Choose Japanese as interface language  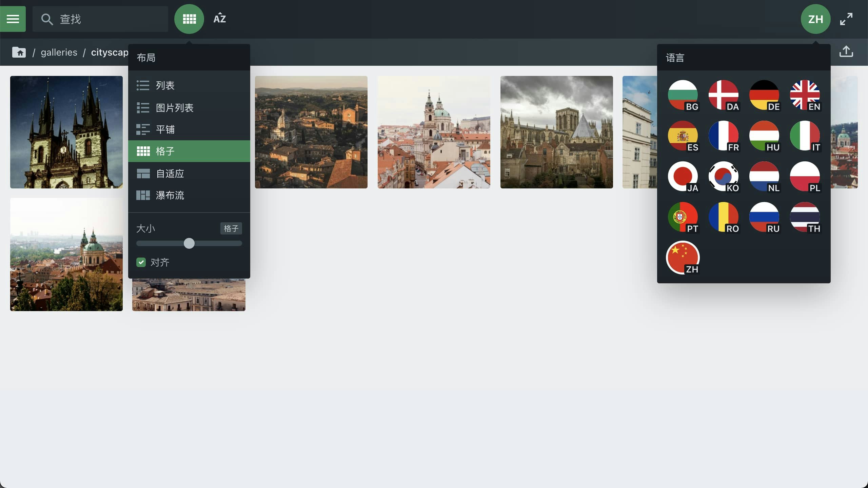point(683,177)
